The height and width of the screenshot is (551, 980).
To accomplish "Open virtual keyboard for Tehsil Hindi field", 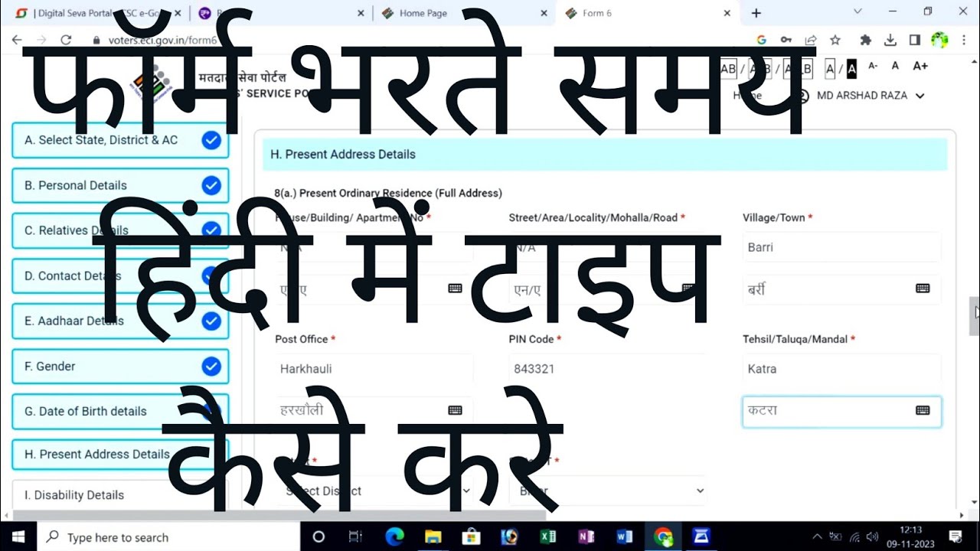I will (923, 410).
